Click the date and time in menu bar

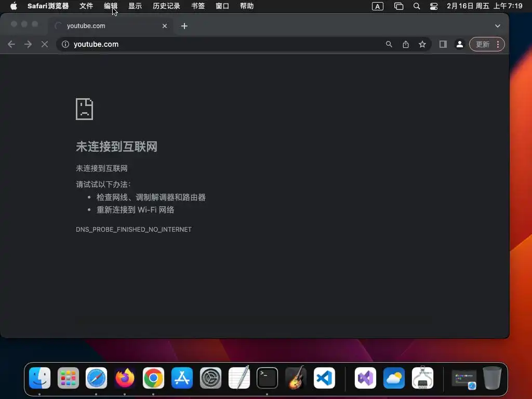point(485,6)
